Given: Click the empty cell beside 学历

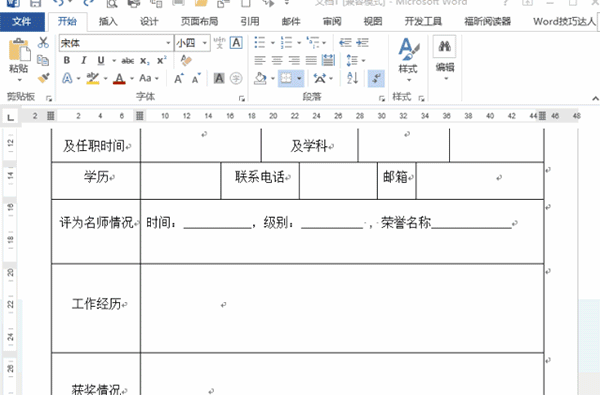Looking at the screenshot, I should coord(181,181).
